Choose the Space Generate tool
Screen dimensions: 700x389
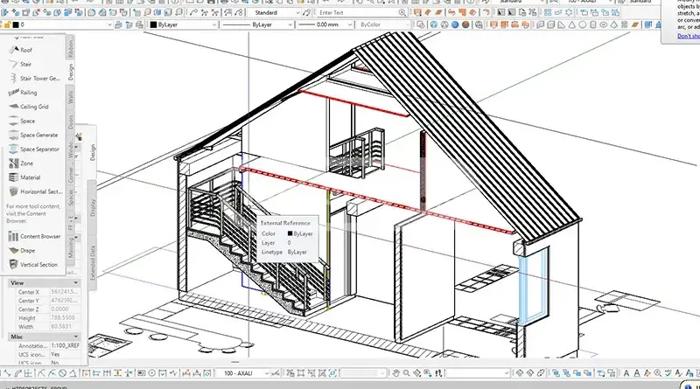[x=34, y=135]
